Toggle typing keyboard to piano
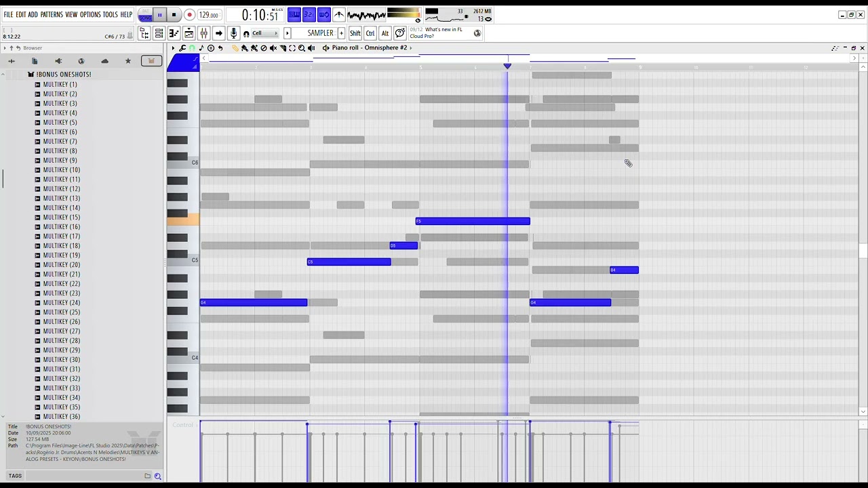 click(x=294, y=15)
